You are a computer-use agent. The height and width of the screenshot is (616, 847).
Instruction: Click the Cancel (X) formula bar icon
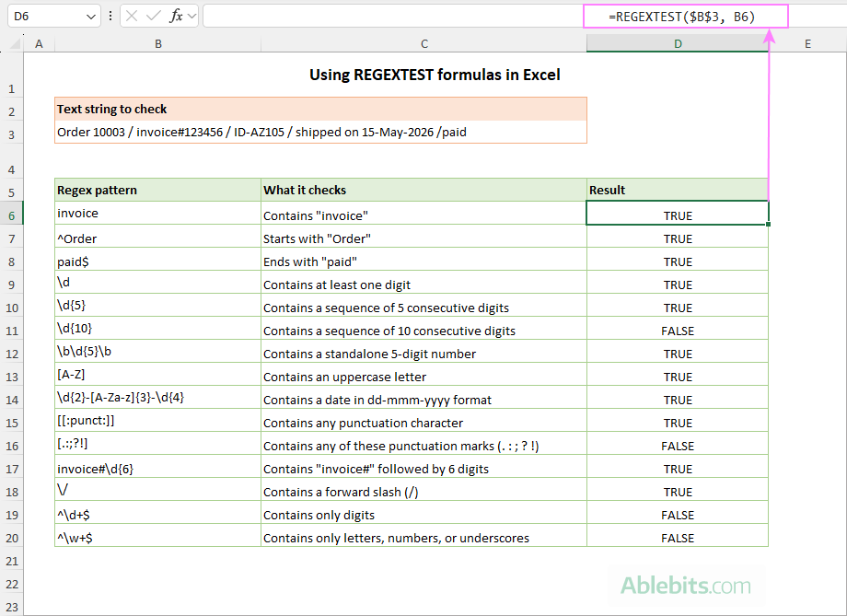click(132, 17)
